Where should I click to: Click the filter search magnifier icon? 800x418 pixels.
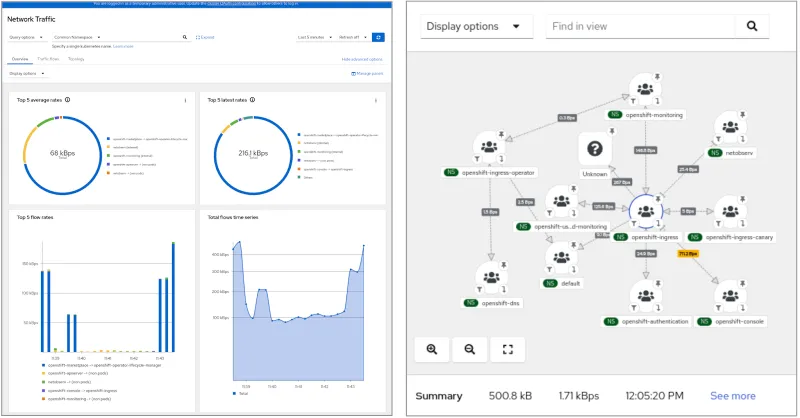(185, 37)
